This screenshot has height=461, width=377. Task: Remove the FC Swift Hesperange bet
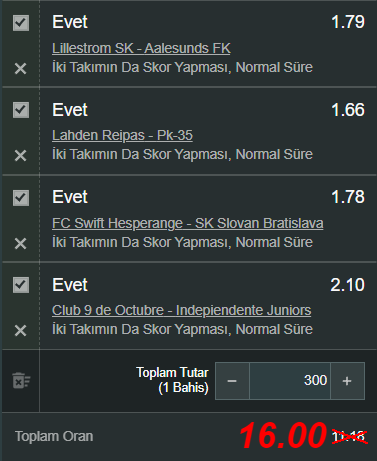20,243
